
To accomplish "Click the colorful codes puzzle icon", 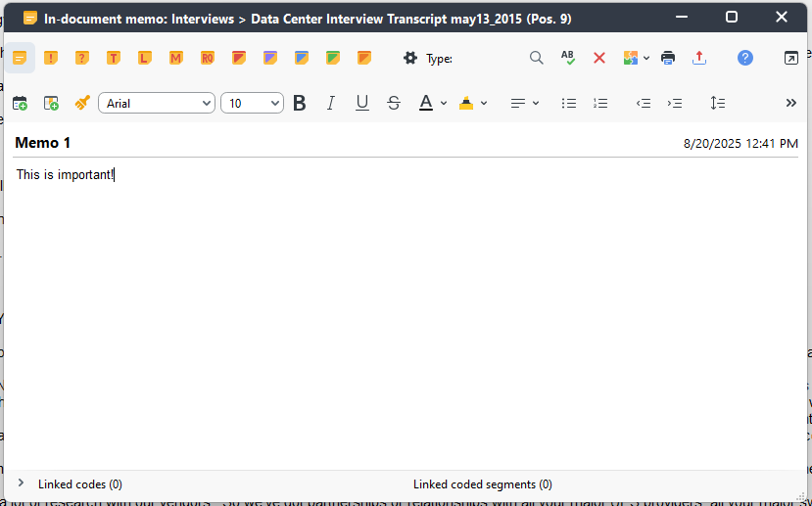I will coord(630,58).
